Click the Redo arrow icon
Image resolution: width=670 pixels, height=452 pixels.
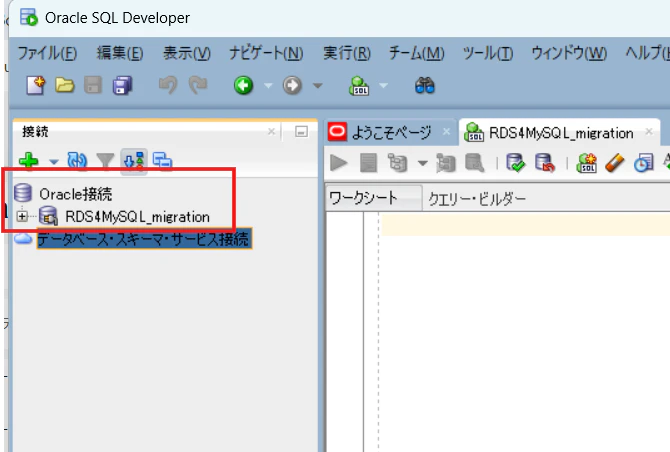pyautogui.click(x=197, y=85)
